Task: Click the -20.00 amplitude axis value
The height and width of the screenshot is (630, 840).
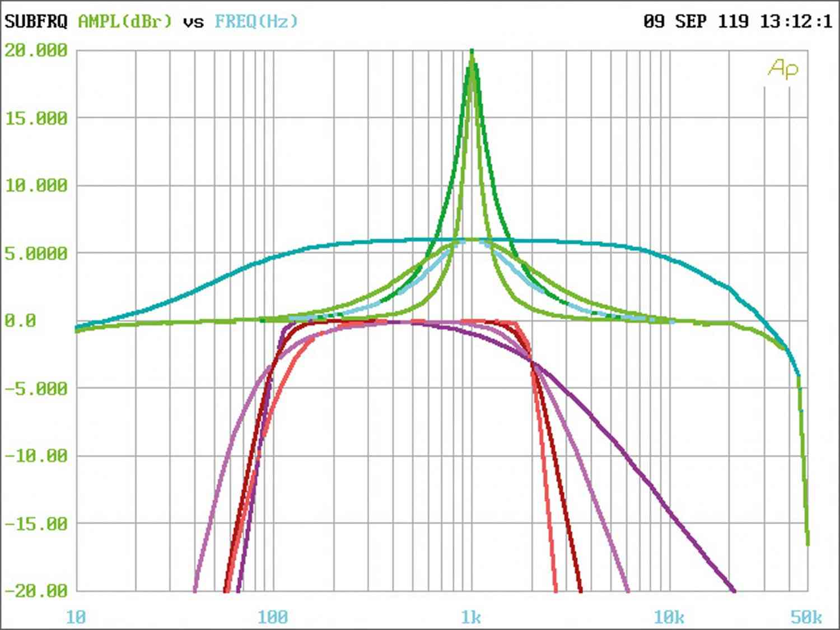Action: (x=36, y=591)
